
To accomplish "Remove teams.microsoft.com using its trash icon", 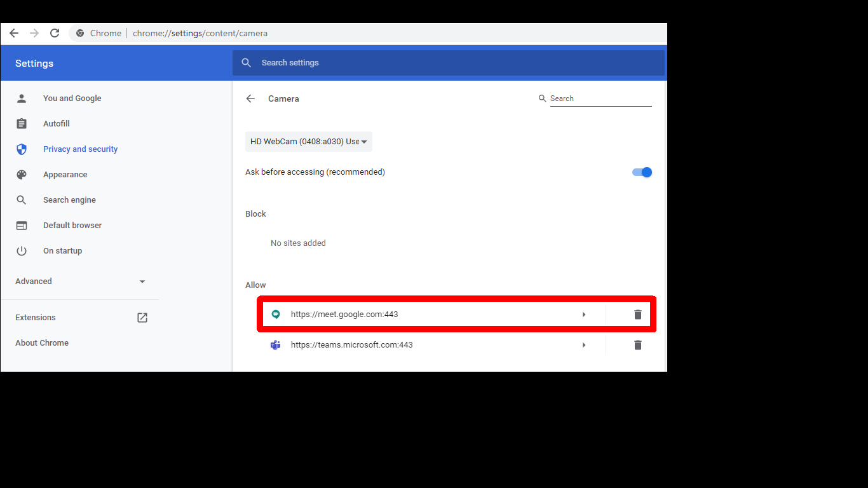I will pos(638,345).
